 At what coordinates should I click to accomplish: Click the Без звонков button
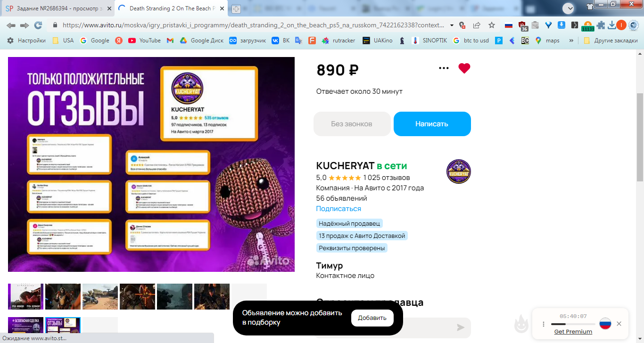point(352,124)
